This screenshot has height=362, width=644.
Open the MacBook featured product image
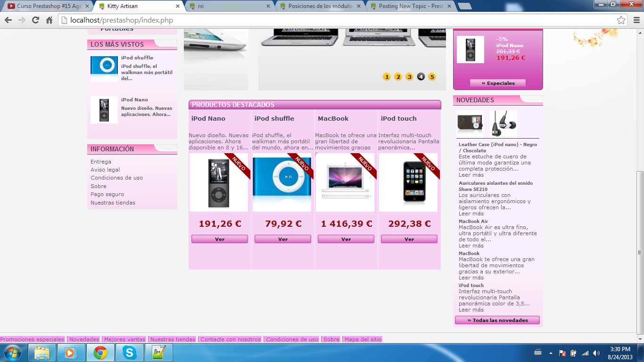[x=345, y=182]
